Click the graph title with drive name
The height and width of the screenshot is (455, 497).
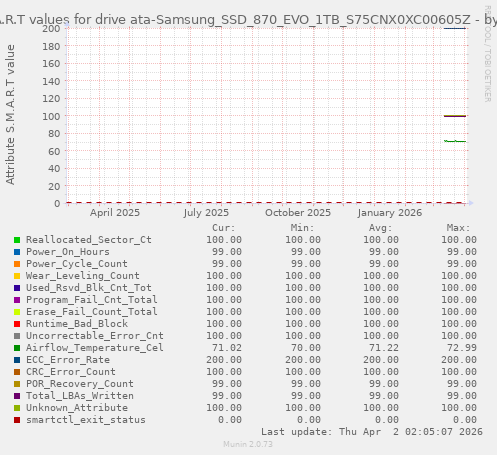(248, 19)
